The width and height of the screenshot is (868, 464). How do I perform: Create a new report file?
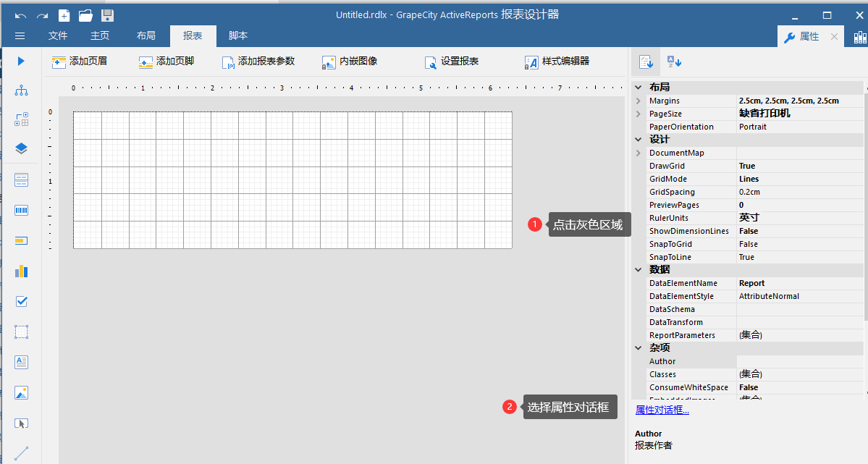coord(64,15)
